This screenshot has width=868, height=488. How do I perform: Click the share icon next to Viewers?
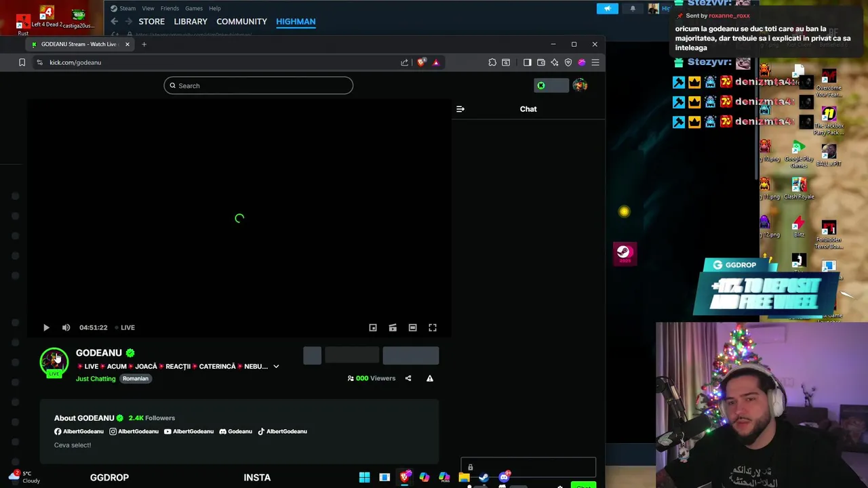(408, 378)
